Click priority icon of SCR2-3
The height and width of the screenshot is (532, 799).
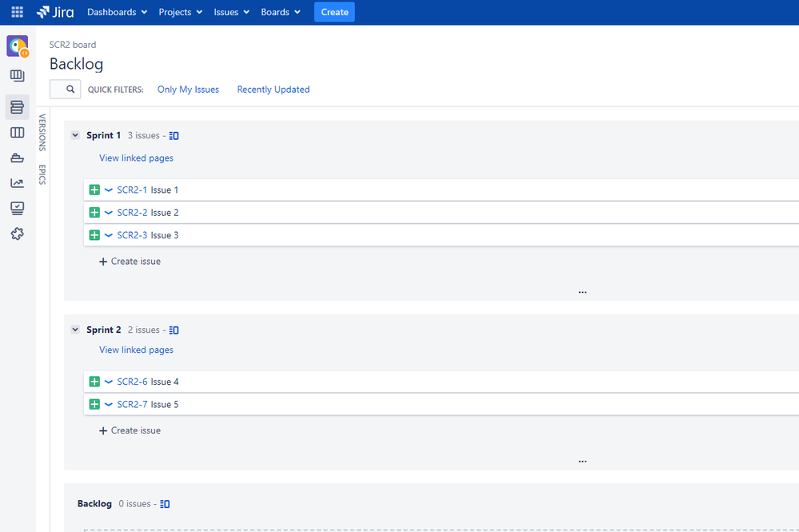point(109,235)
